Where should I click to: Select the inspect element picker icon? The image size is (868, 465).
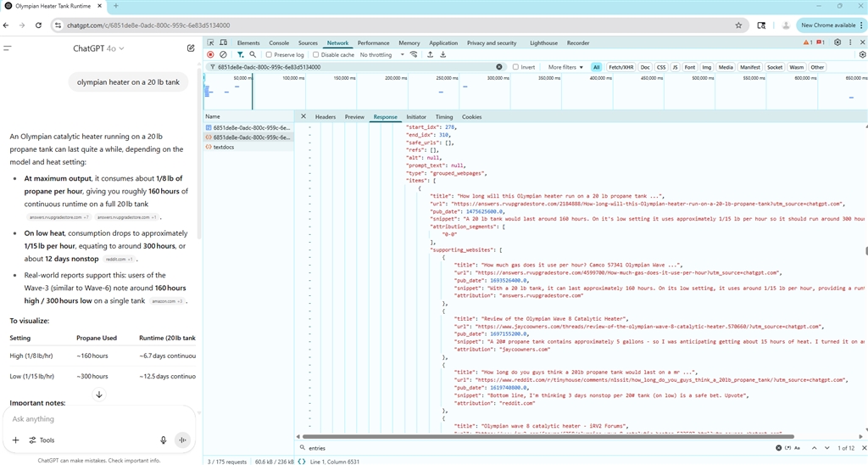point(210,42)
